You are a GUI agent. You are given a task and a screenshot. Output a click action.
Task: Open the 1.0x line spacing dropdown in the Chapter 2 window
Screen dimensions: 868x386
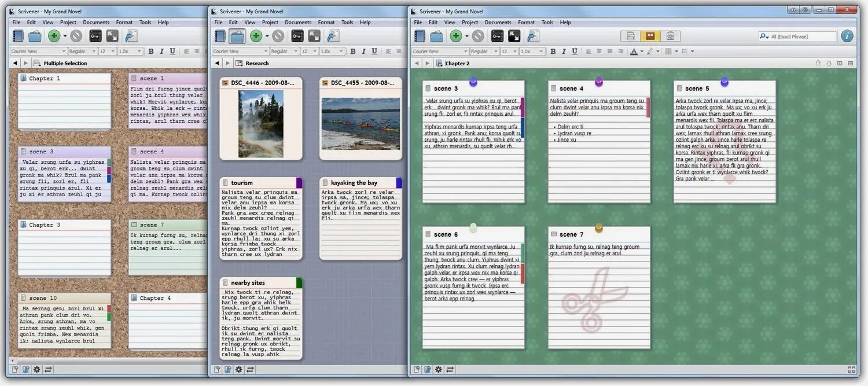tap(532, 52)
